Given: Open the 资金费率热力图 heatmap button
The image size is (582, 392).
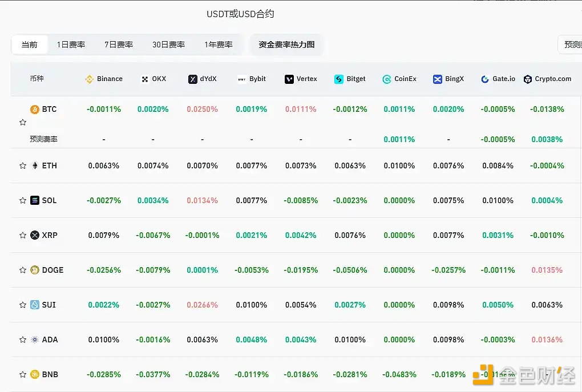Looking at the screenshot, I should click(286, 45).
